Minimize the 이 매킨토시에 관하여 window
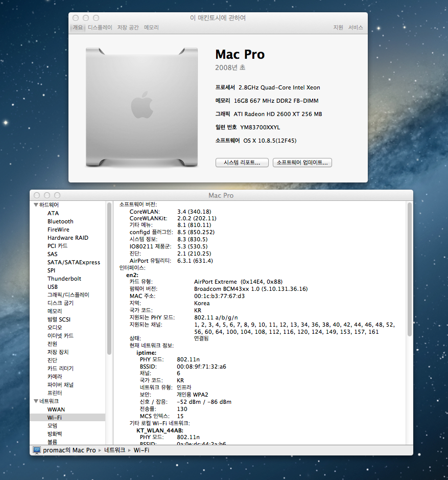The height and width of the screenshot is (480, 448). tap(86, 18)
